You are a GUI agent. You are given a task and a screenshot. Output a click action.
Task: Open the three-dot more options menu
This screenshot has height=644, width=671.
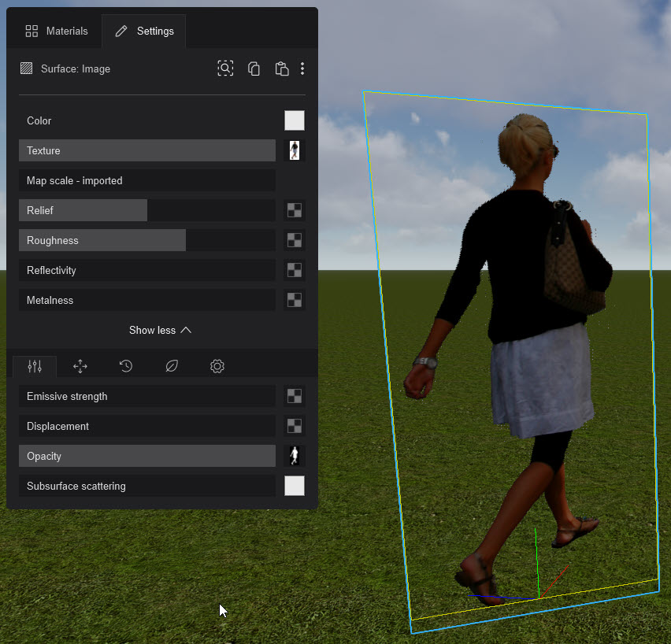302,68
